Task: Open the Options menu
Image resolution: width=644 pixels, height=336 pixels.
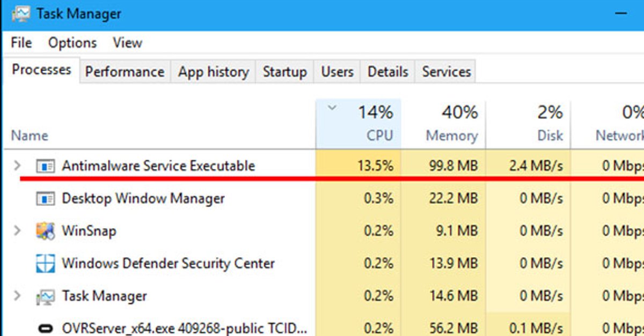Action: (x=72, y=42)
